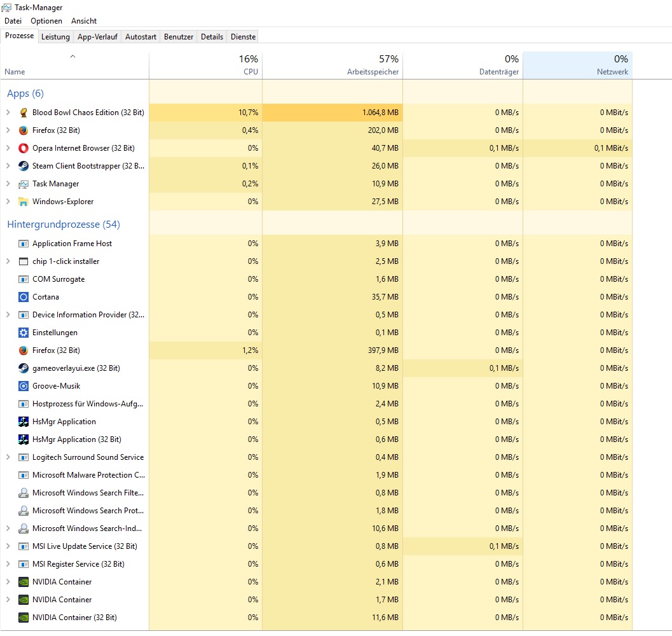672x636 pixels.
Task: Expand the Task Manager app entry
Action: pos(8,184)
